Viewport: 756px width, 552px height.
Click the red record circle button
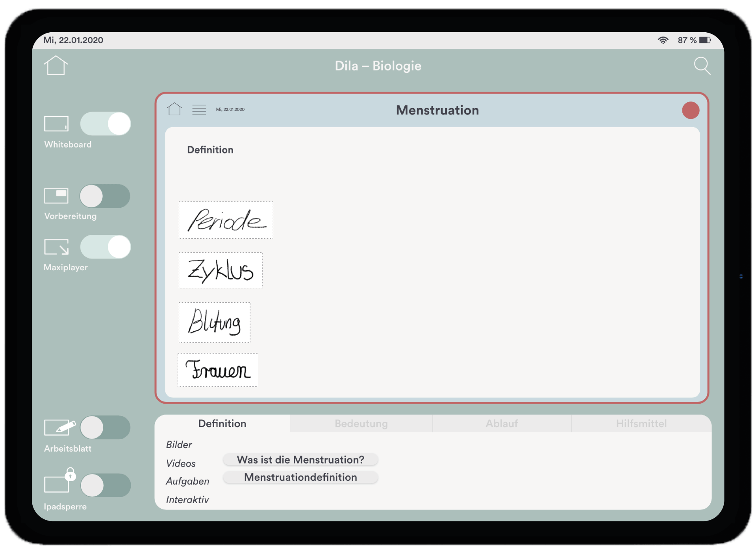(690, 110)
